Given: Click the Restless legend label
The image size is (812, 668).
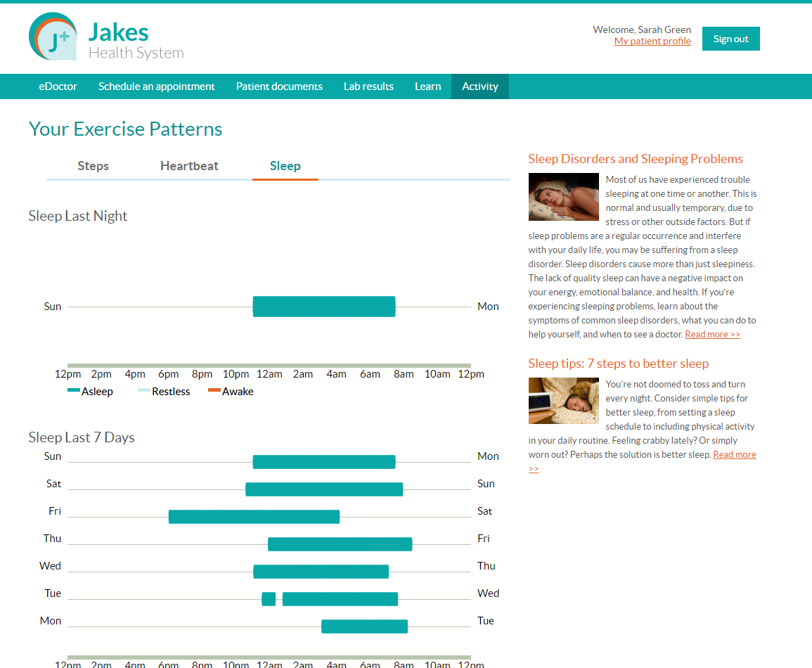Looking at the screenshot, I should coord(171,392).
